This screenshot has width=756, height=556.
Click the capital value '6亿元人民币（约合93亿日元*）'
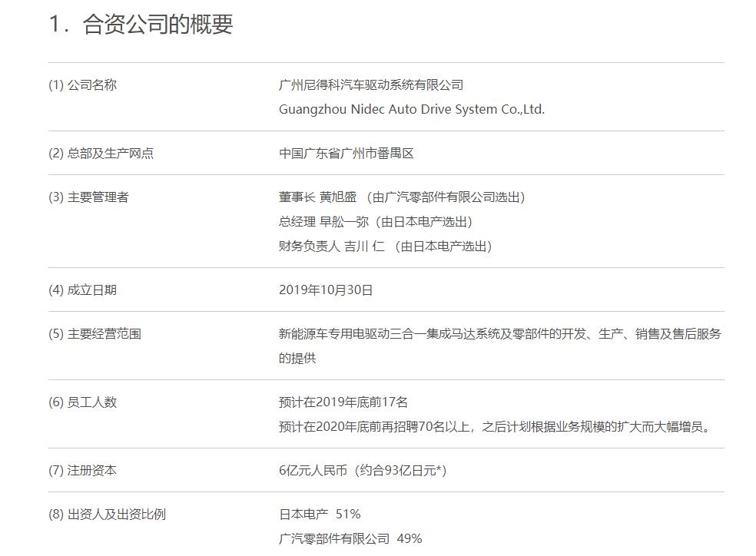(363, 471)
